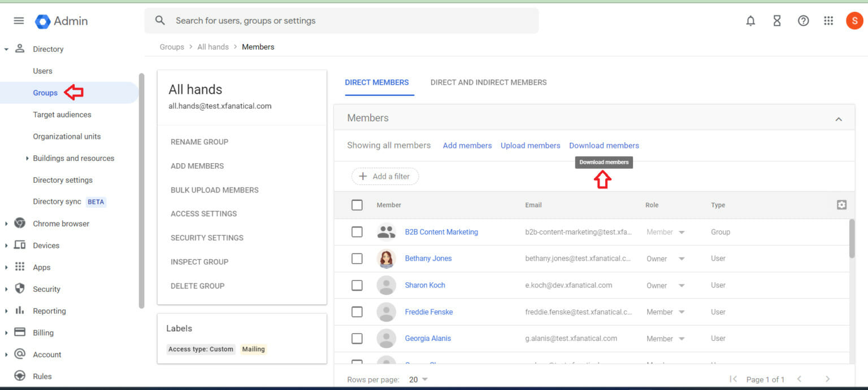Click the Download members link
868x390 pixels.
click(x=604, y=145)
